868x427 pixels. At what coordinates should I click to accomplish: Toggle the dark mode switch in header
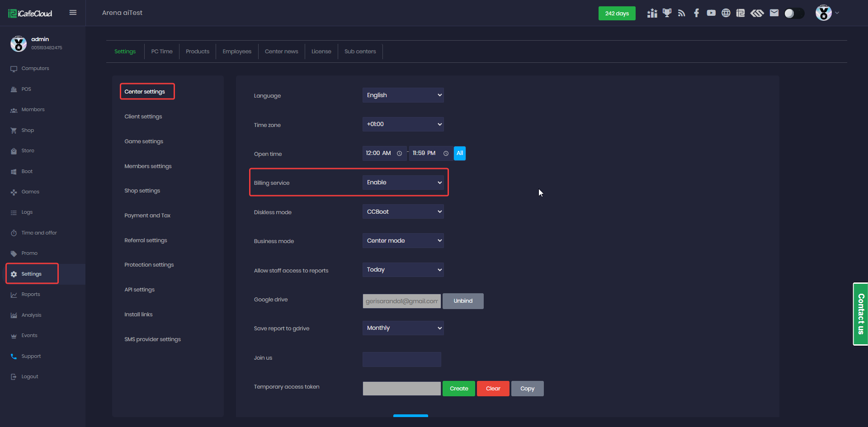tap(794, 14)
